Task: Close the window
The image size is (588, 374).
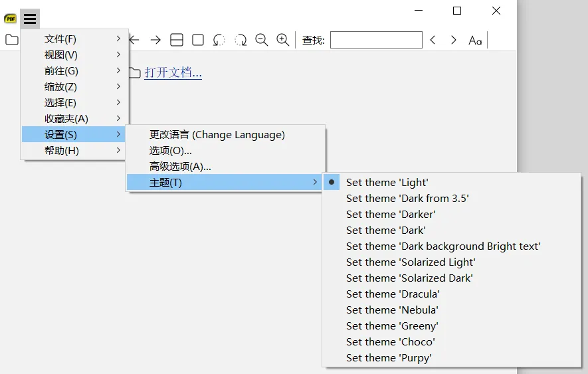Action: (x=496, y=11)
